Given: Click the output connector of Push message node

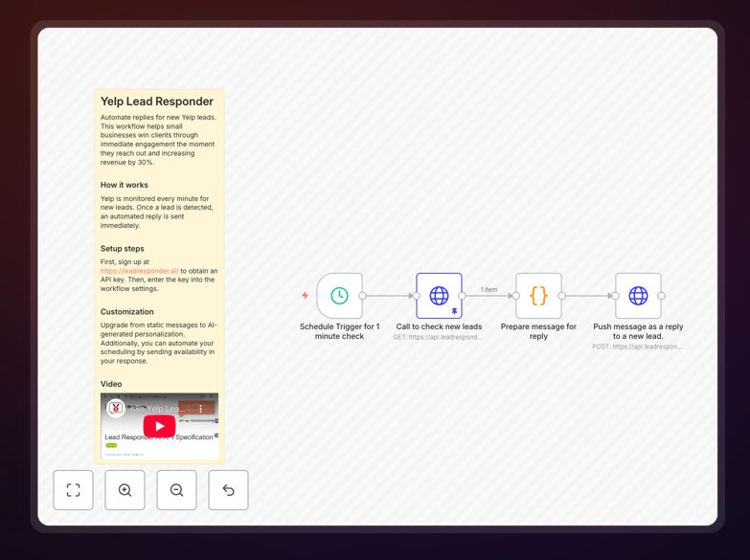Looking at the screenshot, I should click(661, 296).
